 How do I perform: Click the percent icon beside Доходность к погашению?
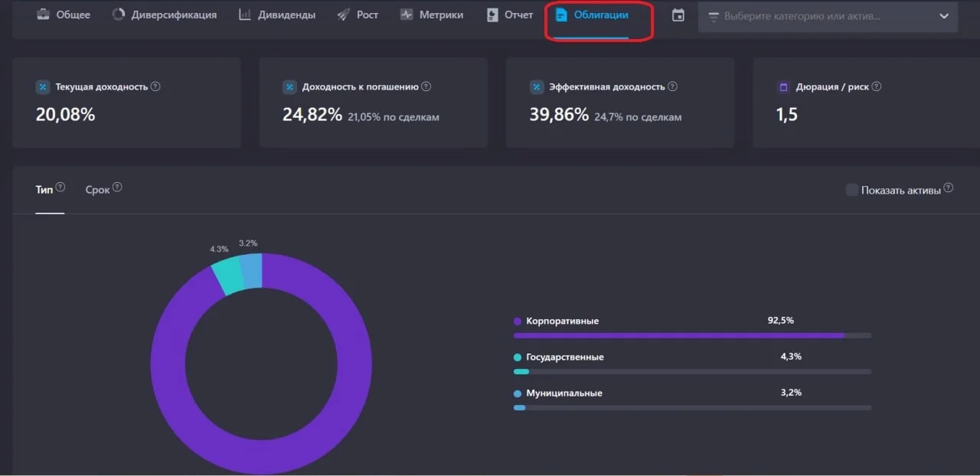click(x=289, y=87)
